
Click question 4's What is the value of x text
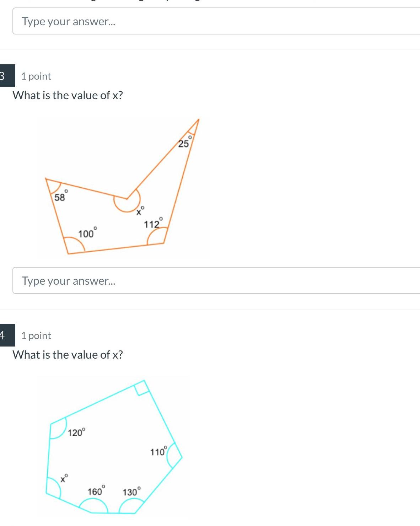[x=68, y=354]
